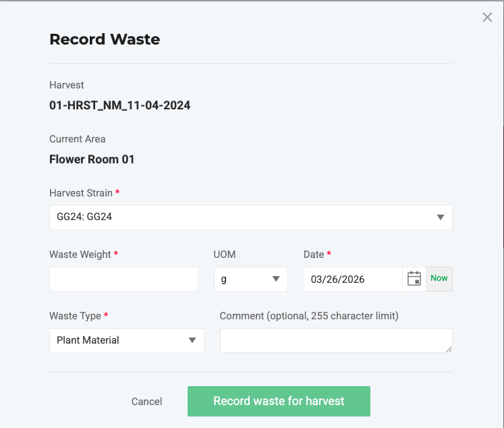
Task: Click the Waste Type field label
Action: tap(75, 316)
